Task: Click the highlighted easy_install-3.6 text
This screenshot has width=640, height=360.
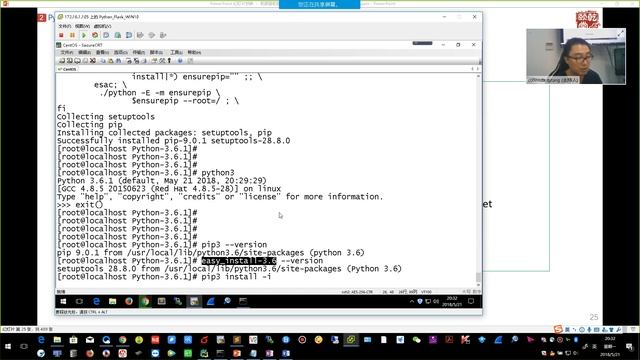Action: pyautogui.click(x=239, y=261)
